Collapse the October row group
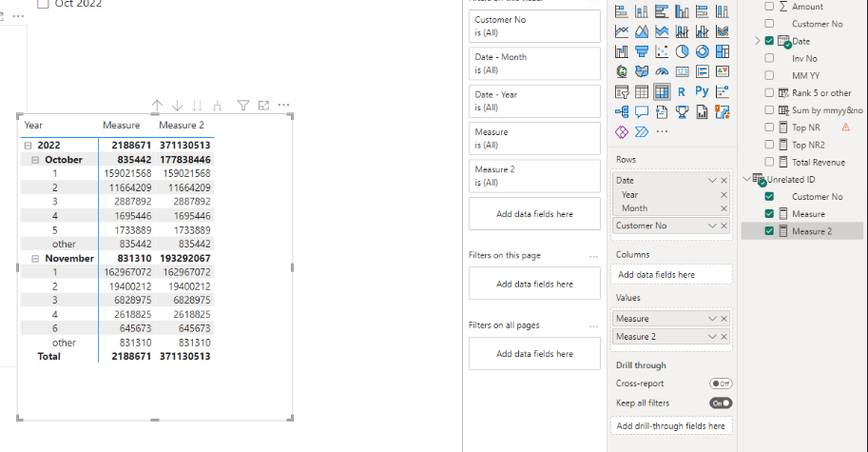Image resolution: width=868 pixels, height=452 pixels. (35, 160)
